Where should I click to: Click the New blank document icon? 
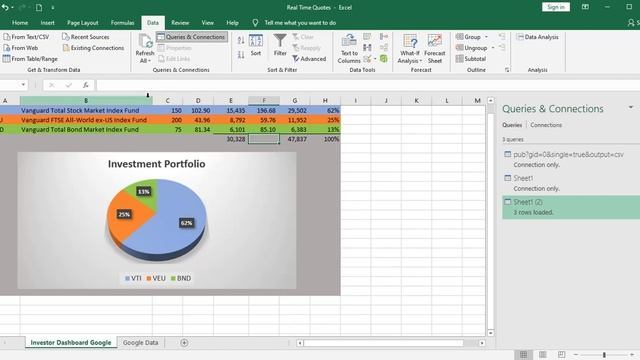tap(39, 7)
